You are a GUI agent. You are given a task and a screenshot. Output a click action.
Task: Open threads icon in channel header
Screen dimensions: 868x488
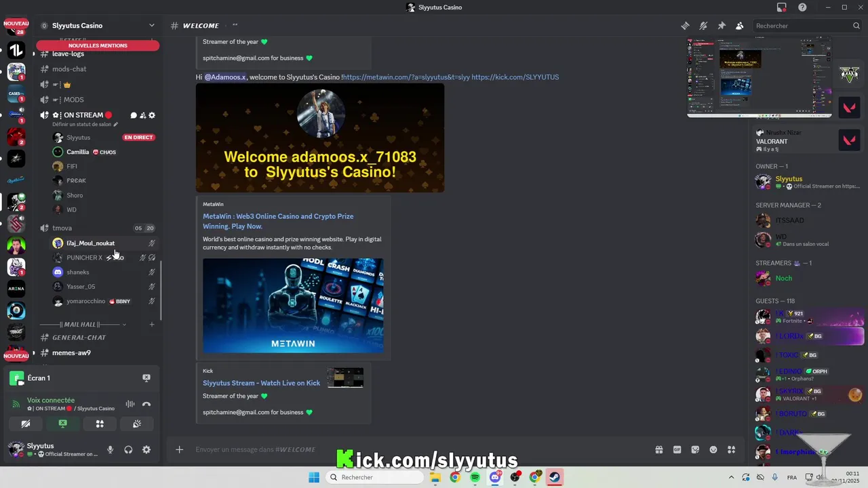click(x=686, y=26)
